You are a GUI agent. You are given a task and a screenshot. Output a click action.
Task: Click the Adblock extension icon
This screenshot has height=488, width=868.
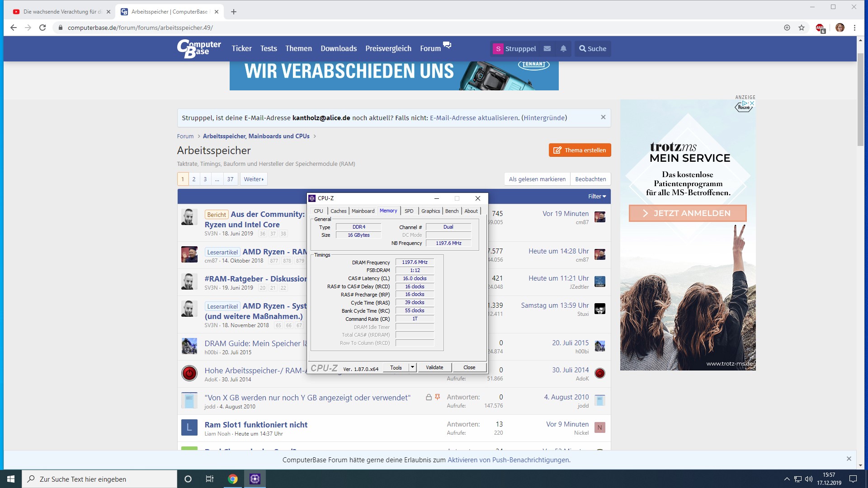click(820, 28)
